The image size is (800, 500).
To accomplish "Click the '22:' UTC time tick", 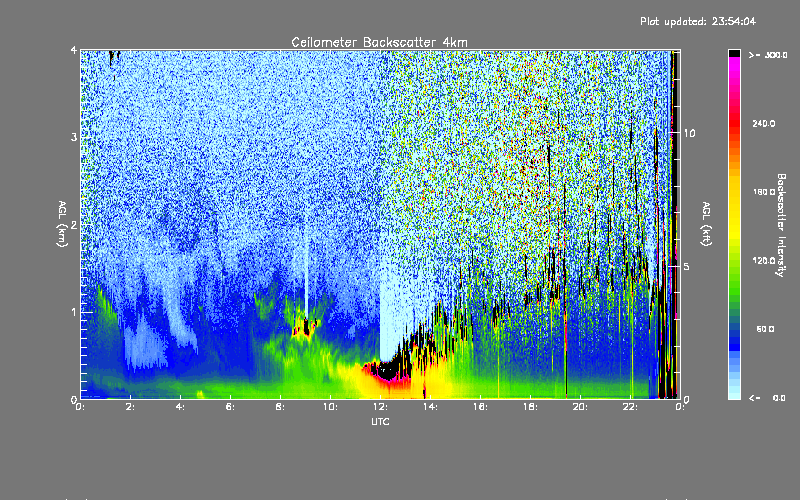I will [630, 407].
